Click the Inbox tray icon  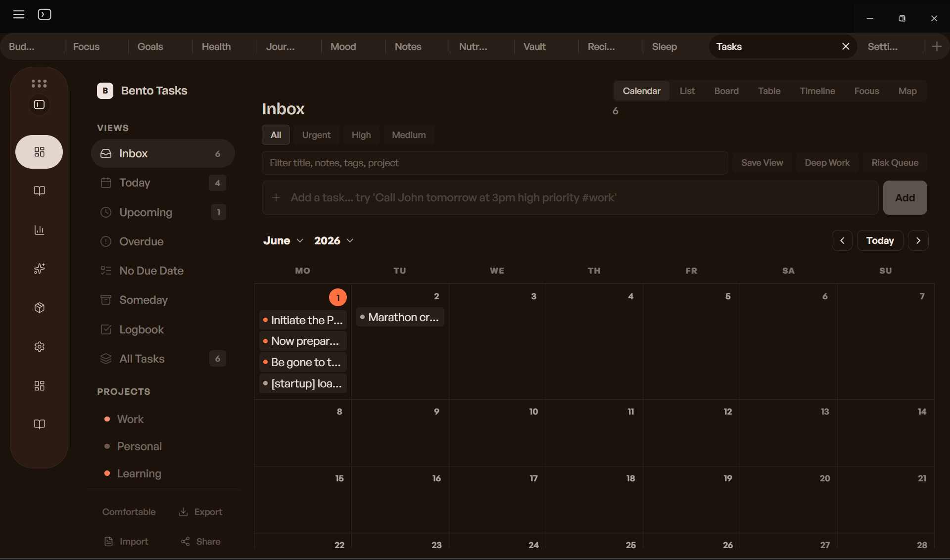click(106, 153)
